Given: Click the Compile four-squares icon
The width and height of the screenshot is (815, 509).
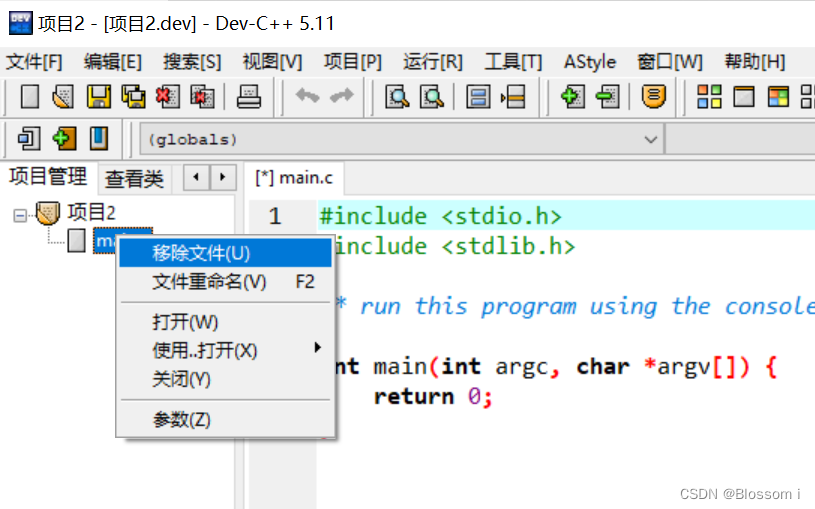Looking at the screenshot, I should point(709,97).
